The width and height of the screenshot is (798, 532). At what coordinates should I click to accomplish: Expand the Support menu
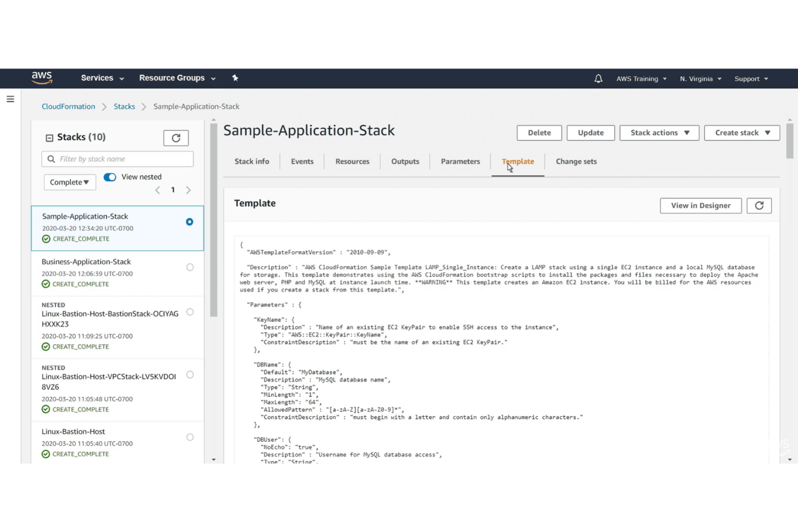click(x=751, y=79)
